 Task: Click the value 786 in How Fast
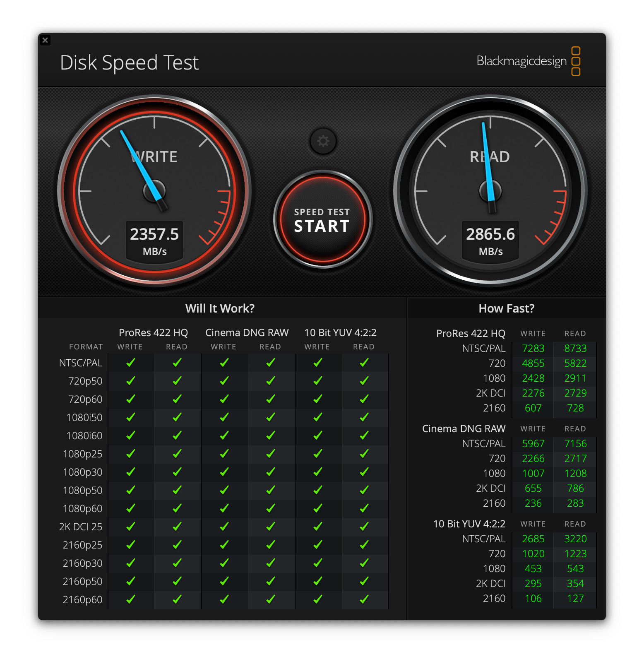[575, 488]
